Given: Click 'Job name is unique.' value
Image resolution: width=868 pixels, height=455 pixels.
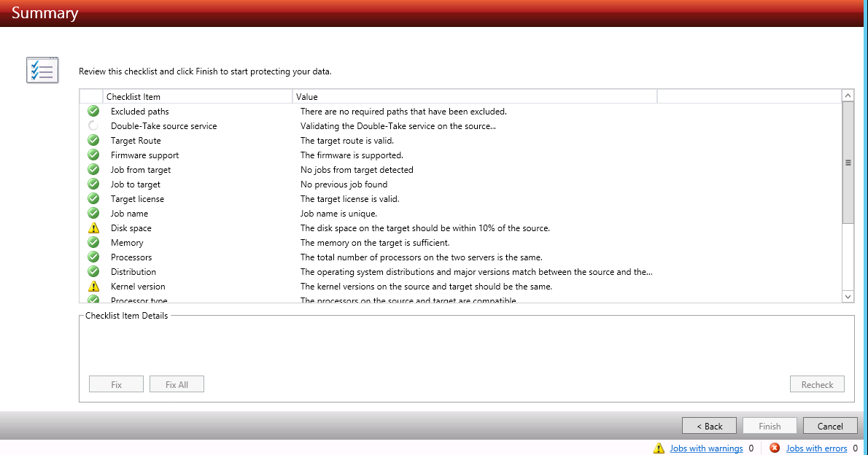Looking at the screenshot, I should point(338,213).
